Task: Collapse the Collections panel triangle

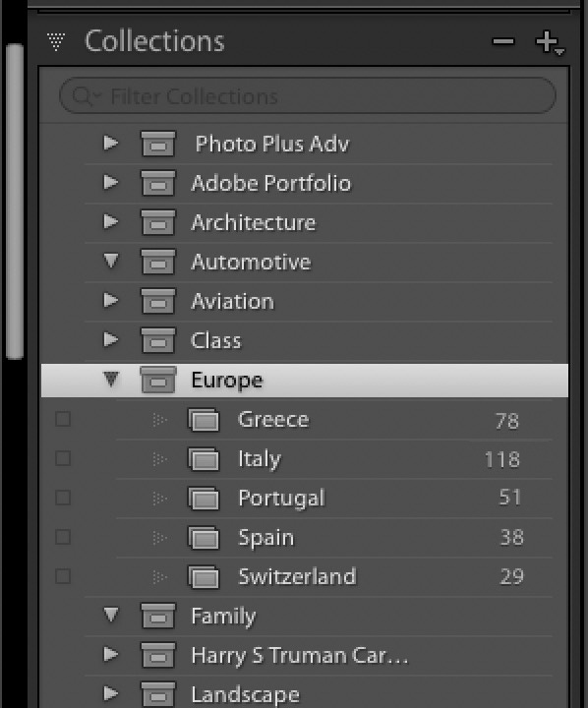Action: click(x=56, y=41)
